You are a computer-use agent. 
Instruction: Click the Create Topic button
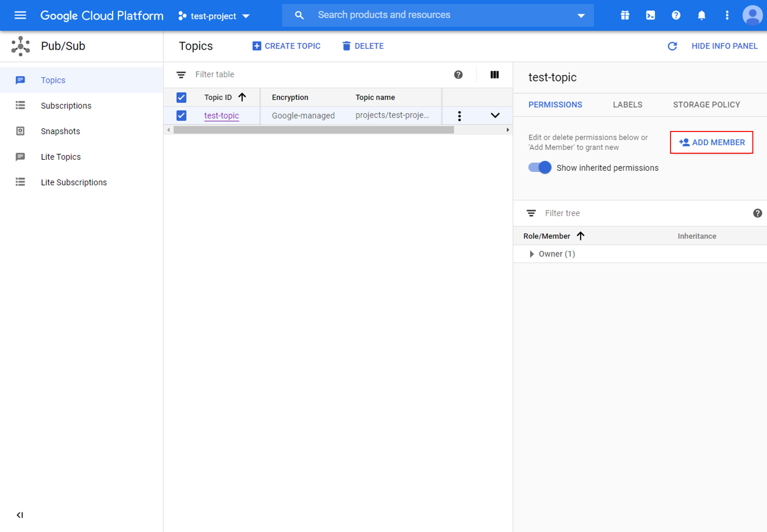coord(287,46)
